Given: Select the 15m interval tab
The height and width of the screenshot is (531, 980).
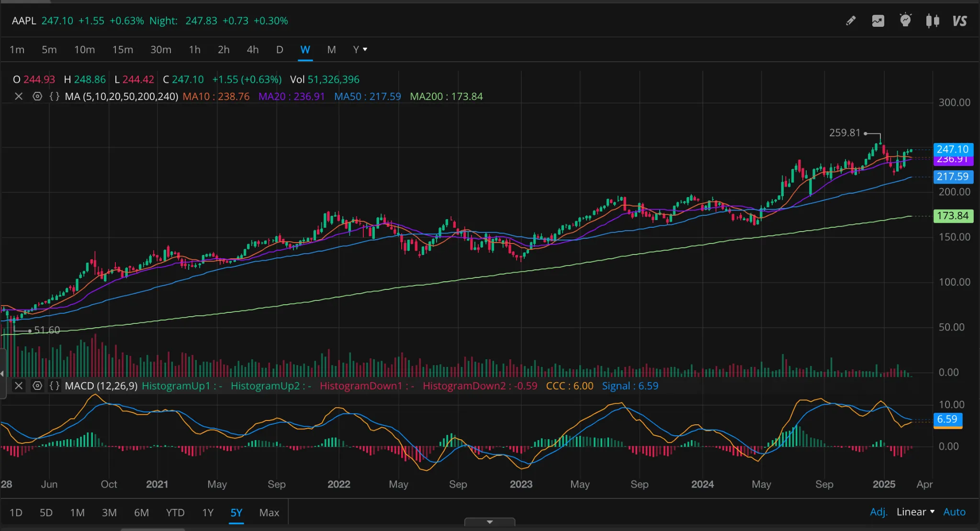Looking at the screenshot, I should click(x=123, y=49).
